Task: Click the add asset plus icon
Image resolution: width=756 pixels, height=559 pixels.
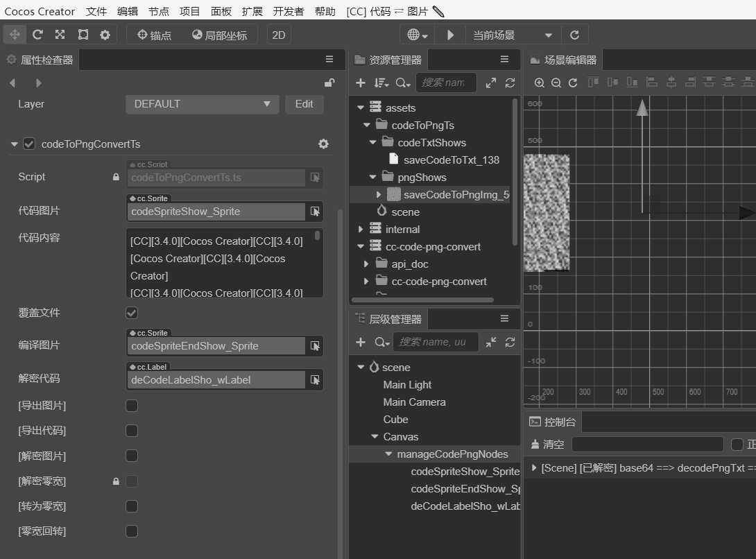Action: coord(361,83)
